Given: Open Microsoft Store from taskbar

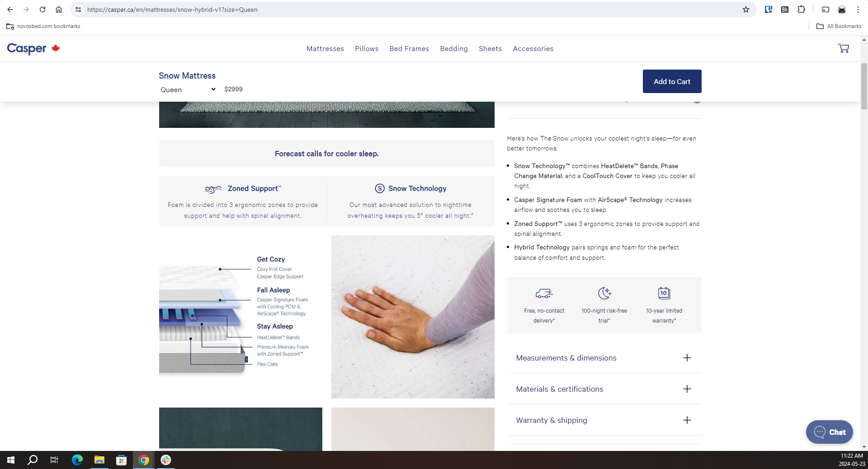Looking at the screenshot, I should click(121, 460).
